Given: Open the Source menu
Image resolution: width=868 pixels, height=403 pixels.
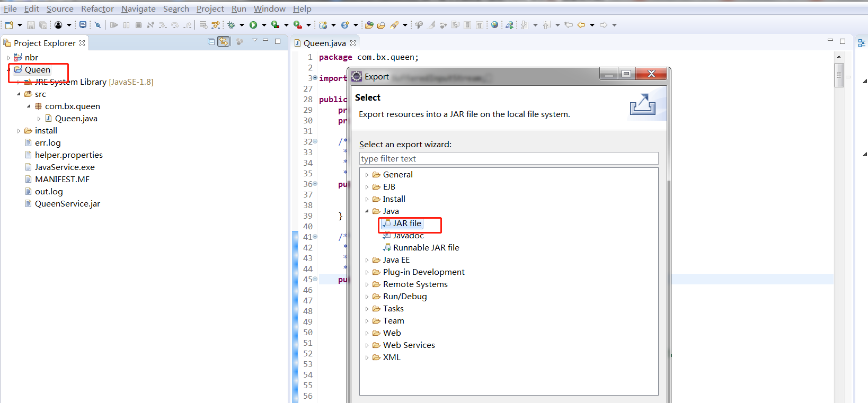Looking at the screenshot, I should coord(60,8).
